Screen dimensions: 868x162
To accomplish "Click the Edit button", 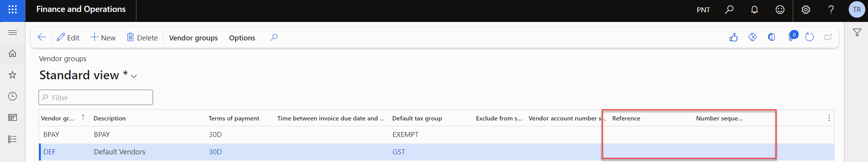I will [x=68, y=38].
